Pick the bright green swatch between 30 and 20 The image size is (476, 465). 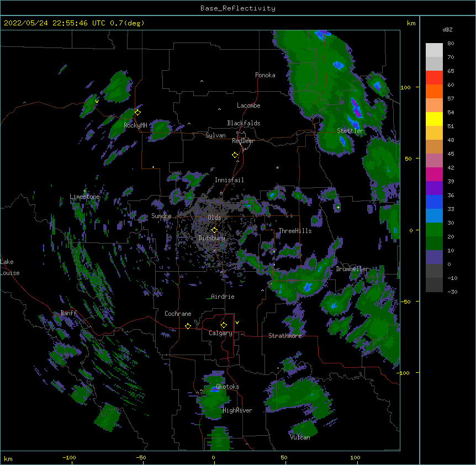click(x=434, y=230)
